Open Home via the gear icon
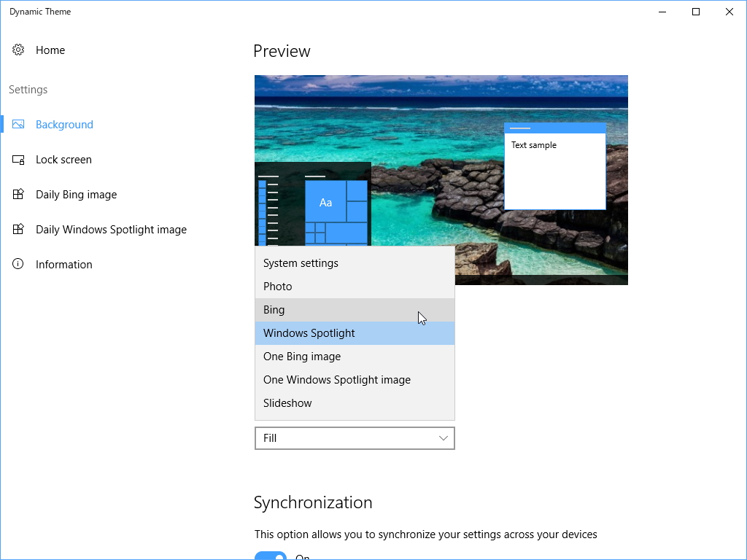Screen dimensions: 747x560 pos(18,50)
